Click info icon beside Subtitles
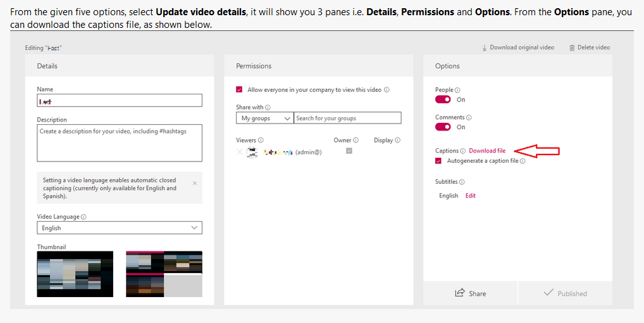 (462, 182)
